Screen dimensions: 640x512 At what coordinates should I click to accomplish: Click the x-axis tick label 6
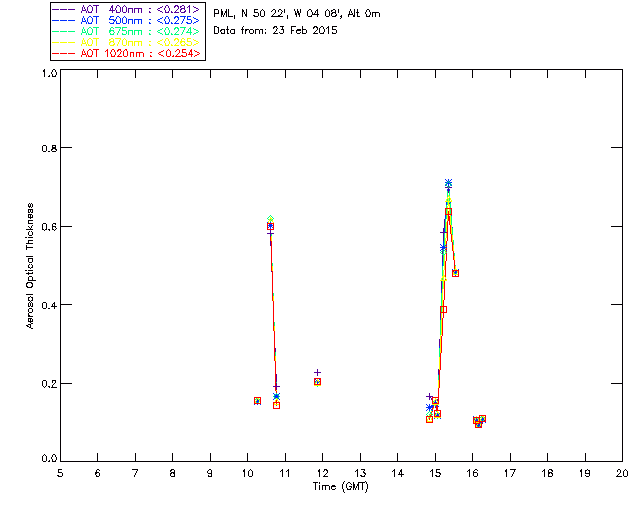tap(98, 473)
